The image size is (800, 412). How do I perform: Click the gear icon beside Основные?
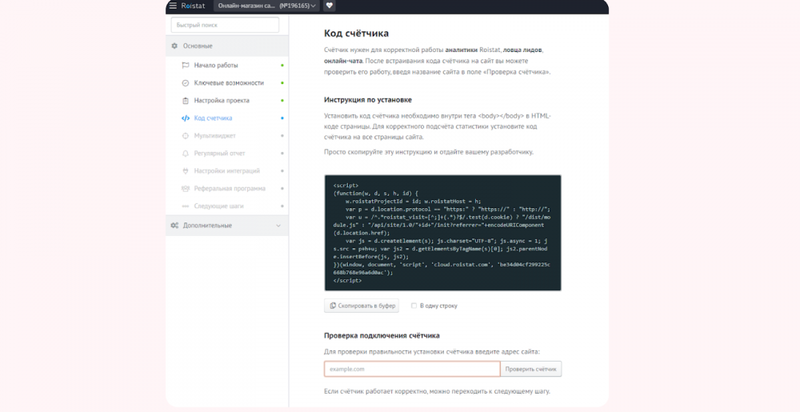coord(174,46)
